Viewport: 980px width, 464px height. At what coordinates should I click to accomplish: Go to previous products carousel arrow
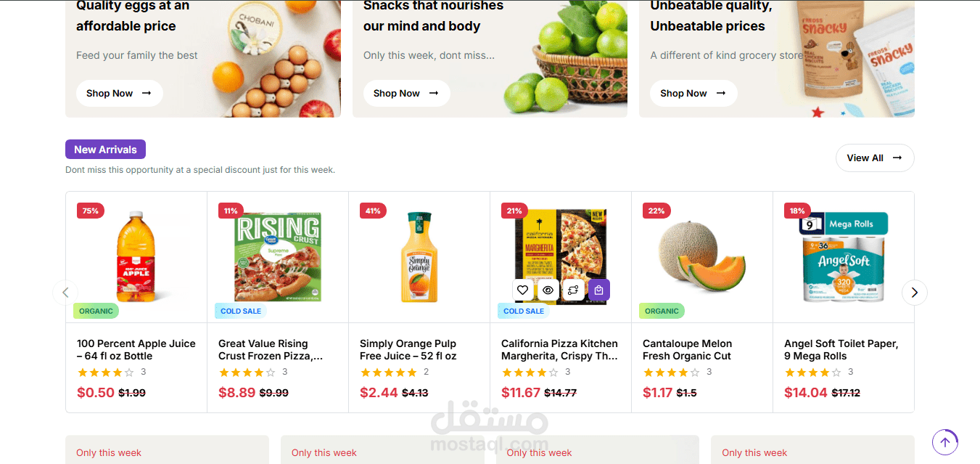coord(65,292)
